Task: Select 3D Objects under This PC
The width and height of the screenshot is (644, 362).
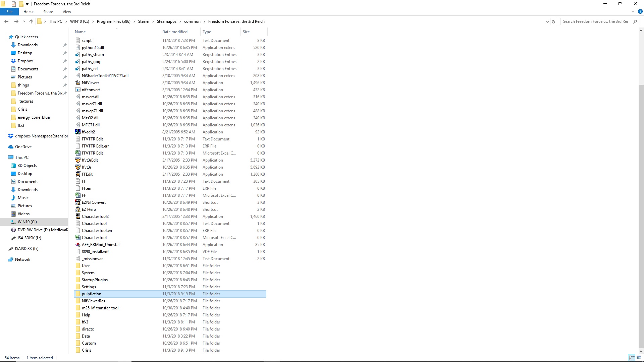Action: click(x=27, y=166)
